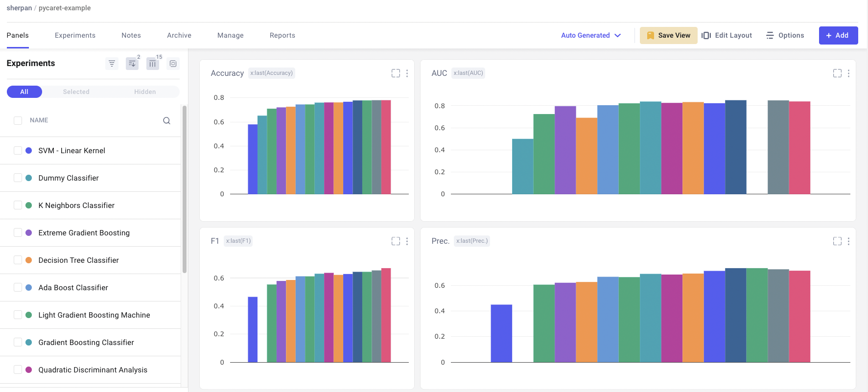Show the Hidden experiments filter

point(145,92)
